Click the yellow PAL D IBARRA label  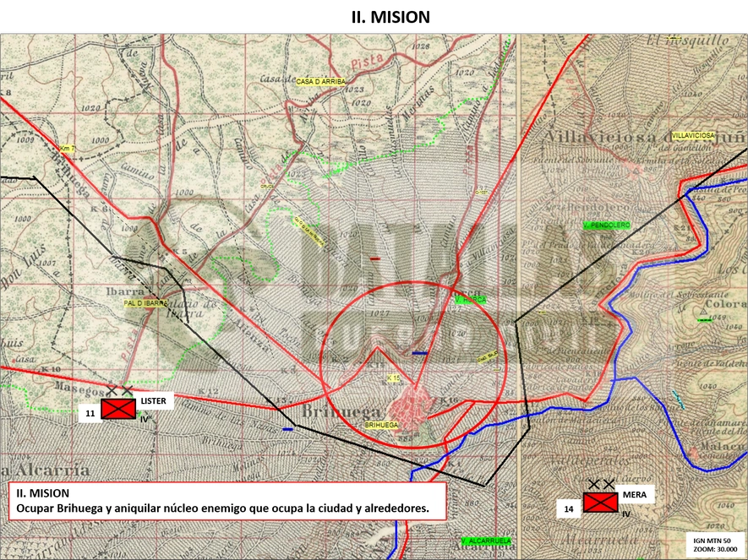tap(145, 303)
